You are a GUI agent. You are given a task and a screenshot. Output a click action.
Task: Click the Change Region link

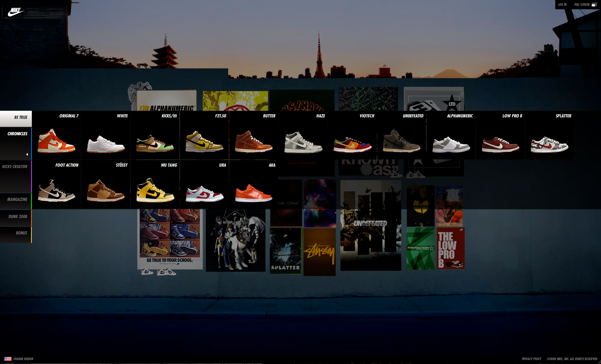(x=23, y=359)
